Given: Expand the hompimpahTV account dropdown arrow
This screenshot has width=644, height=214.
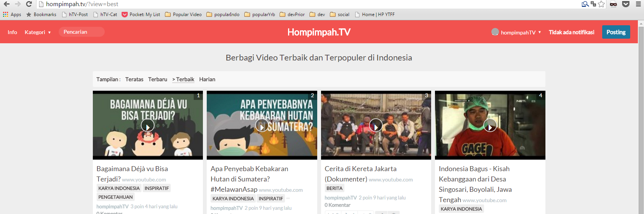Looking at the screenshot, I should (540, 32).
